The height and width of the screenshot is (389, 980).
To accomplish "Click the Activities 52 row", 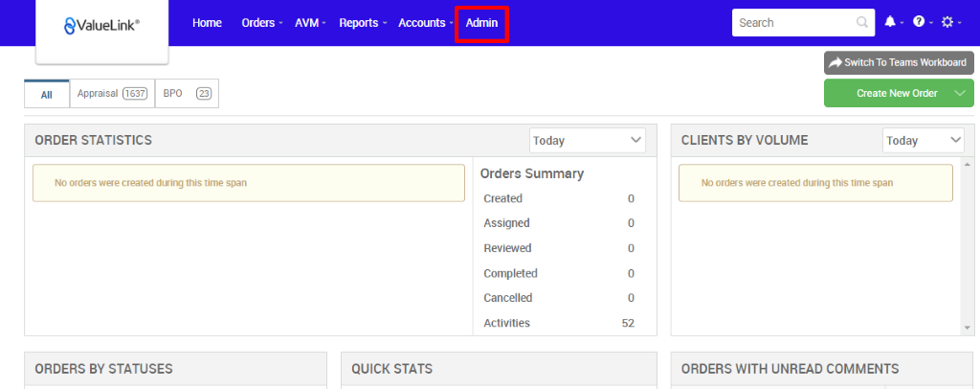I will [559, 323].
